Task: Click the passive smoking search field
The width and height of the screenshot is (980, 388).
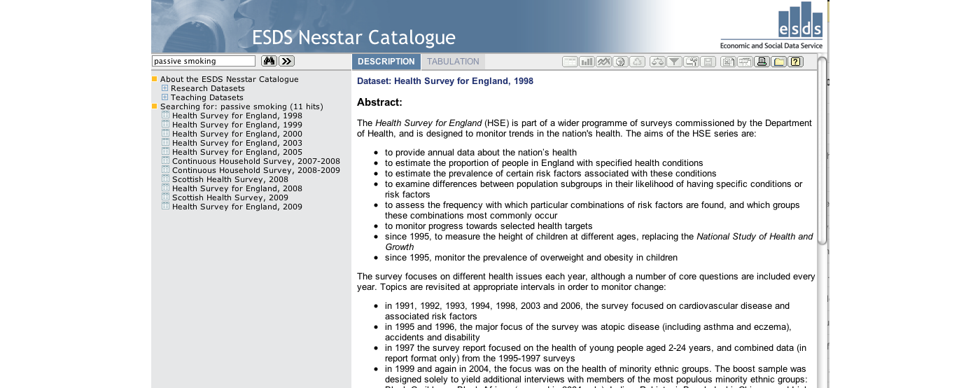Action: point(204,62)
